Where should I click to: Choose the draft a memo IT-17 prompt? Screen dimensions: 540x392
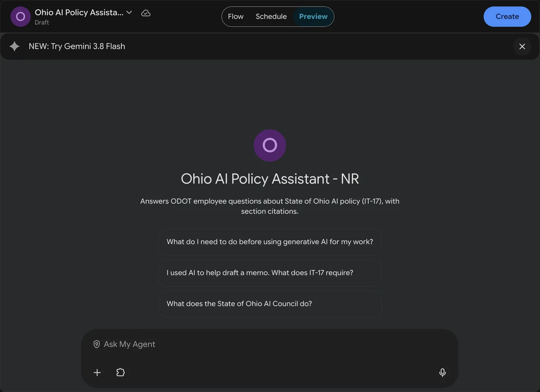[x=270, y=273]
